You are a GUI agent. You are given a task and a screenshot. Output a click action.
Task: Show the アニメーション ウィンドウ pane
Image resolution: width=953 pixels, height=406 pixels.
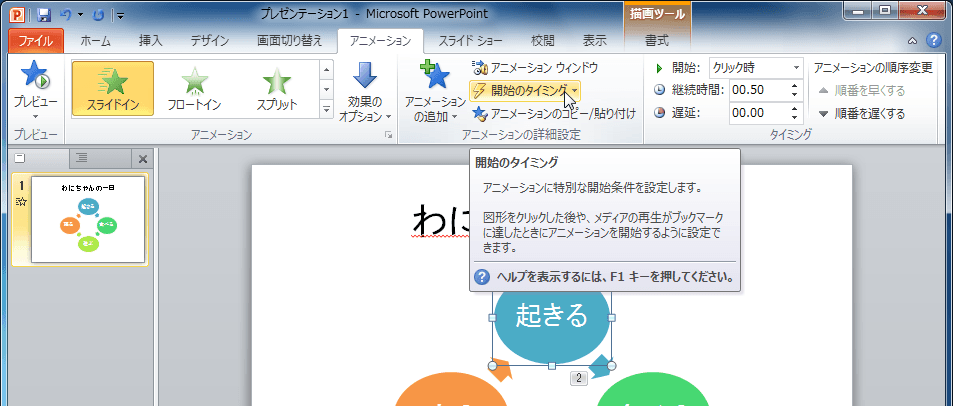point(535,67)
